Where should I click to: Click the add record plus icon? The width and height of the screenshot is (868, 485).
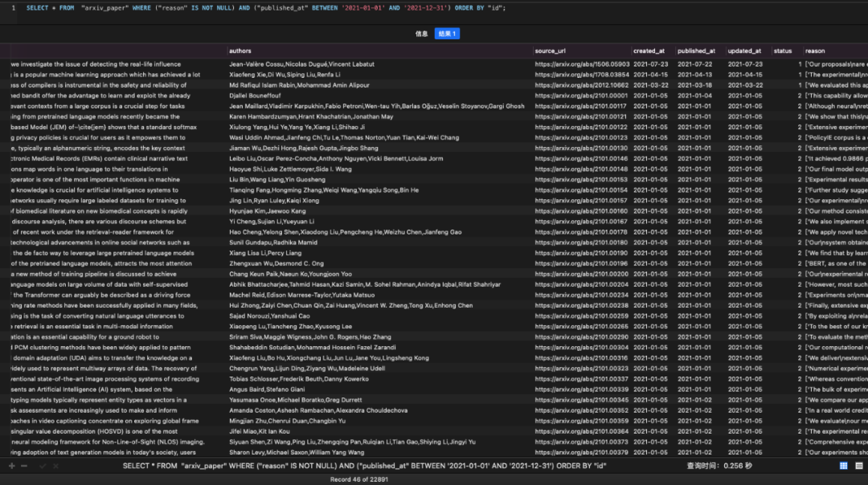click(11, 466)
